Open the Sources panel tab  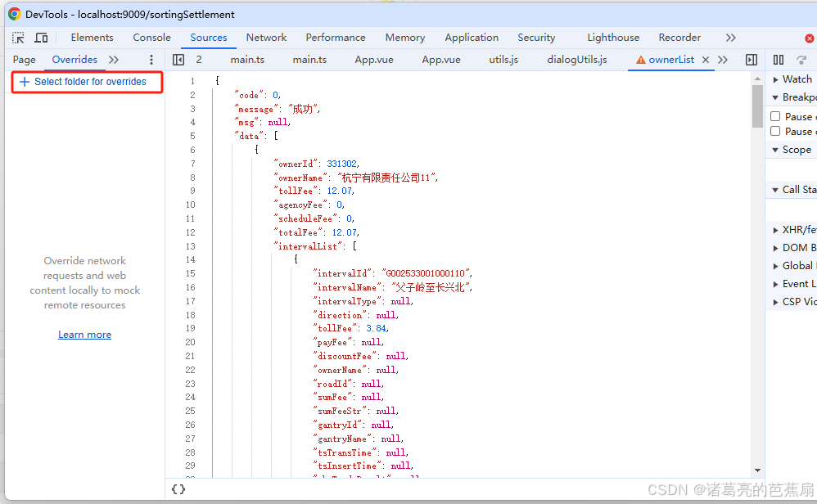pyautogui.click(x=209, y=38)
